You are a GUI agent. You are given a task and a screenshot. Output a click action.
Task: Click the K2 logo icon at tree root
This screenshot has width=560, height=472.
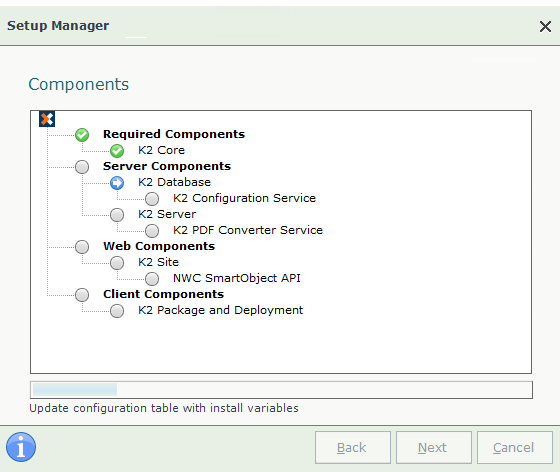[x=47, y=119]
